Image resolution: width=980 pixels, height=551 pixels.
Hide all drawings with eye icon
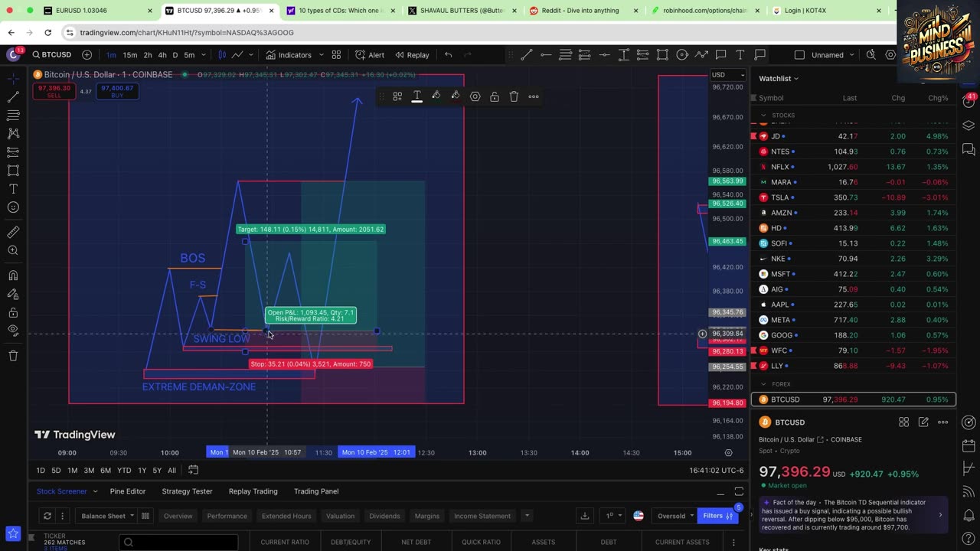13,331
